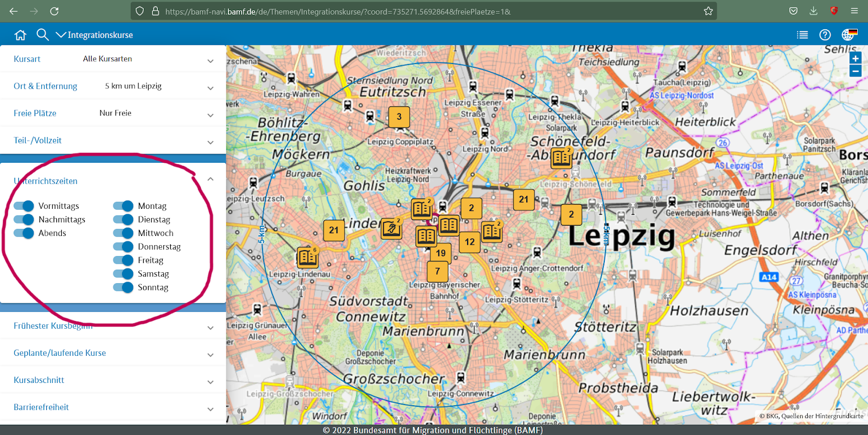Open book course marker with badge 6
This screenshot has height=435, width=868.
[x=308, y=258]
